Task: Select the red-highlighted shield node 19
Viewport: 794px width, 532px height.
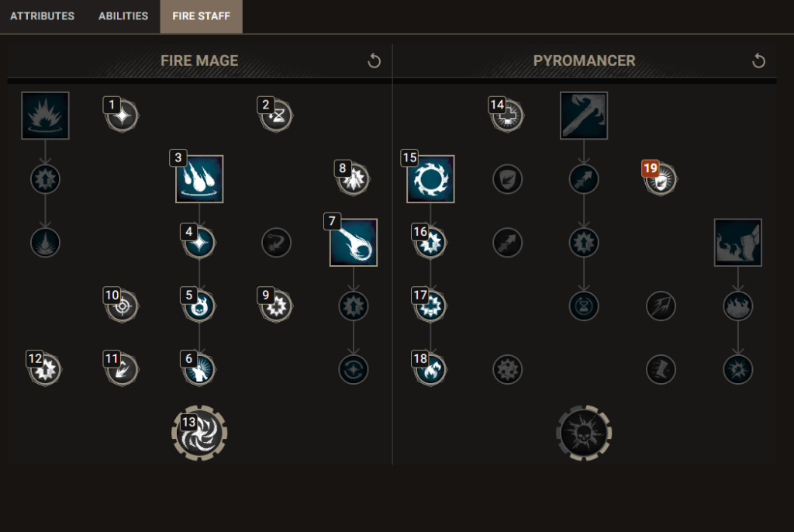Action: click(x=661, y=179)
